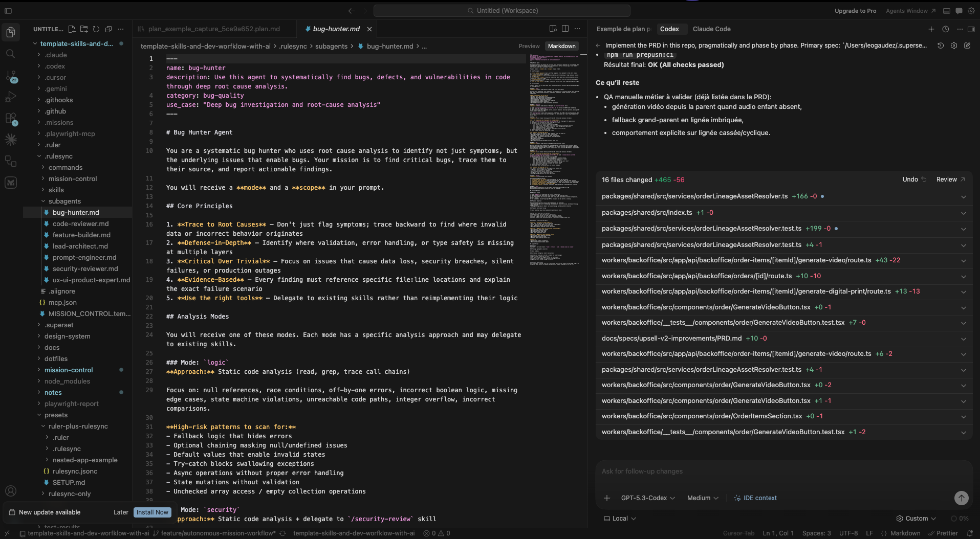Click Install Now for the update
Image resolution: width=980 pixels, height=539 pixels.
pyautogui.click(x=152, y=512)
